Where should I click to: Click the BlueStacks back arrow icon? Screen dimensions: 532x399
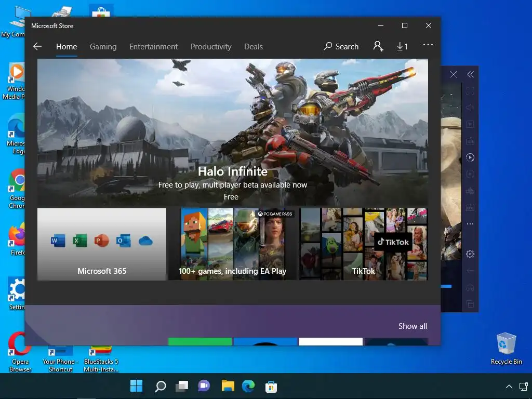tap(470, 271)
